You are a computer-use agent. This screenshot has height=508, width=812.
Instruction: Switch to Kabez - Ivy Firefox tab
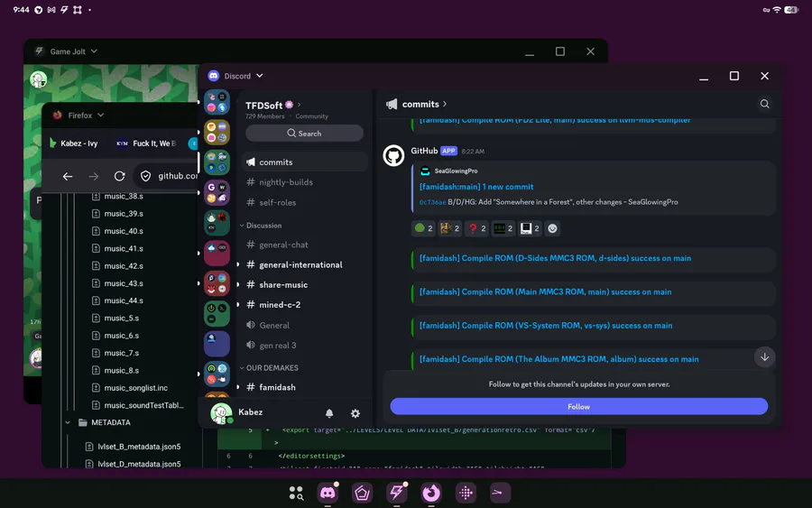74,143
